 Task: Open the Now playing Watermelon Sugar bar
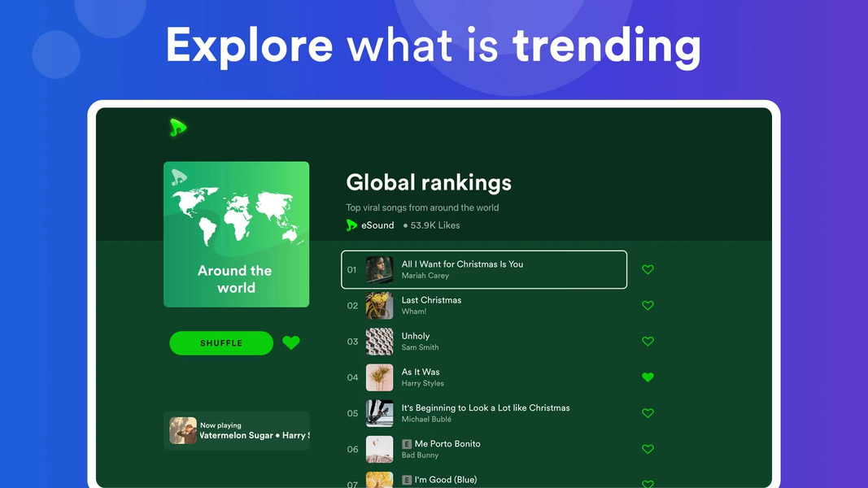[x=236, y=432]
